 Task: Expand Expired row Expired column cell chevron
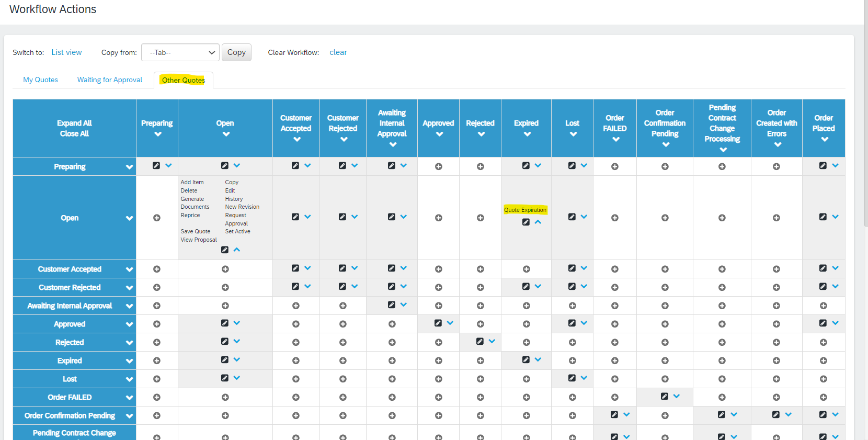(x=538, y=359)
